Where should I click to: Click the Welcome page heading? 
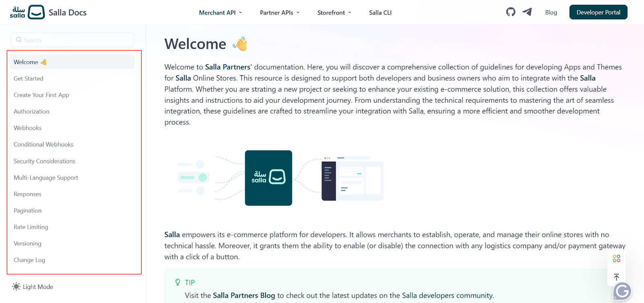[x=206, y=44]
